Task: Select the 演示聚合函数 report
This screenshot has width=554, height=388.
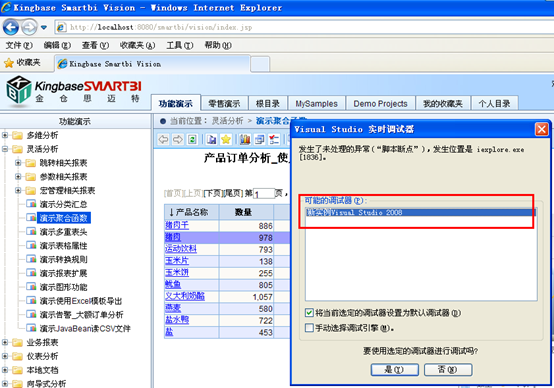Action: click(63, 218)
